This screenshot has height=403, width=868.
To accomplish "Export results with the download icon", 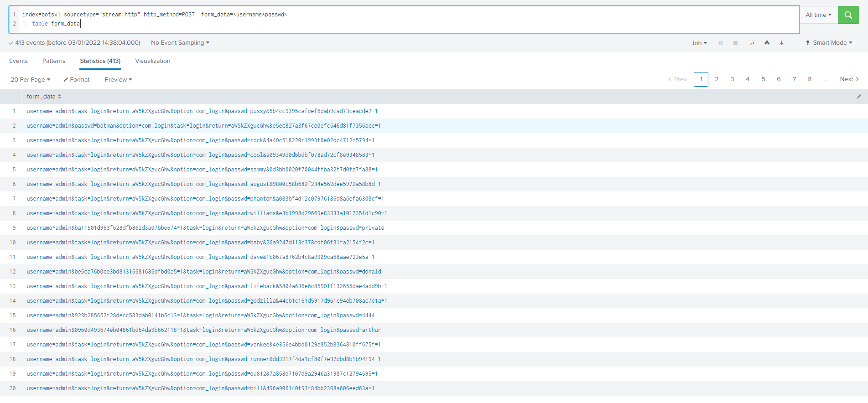I will [781, 43].
